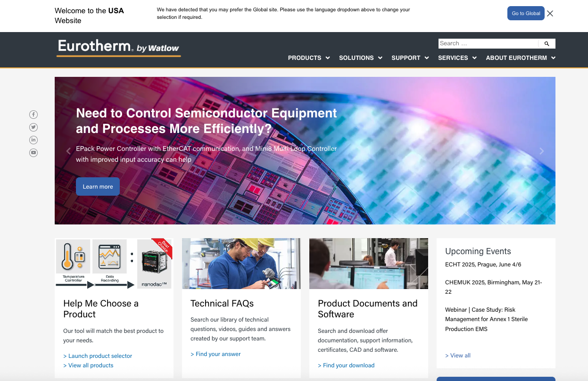Screen dimensions: 588x381
Task: Click the Eurotherm by Watlow logo
Action: pyautogui.click(x=118, y=48)
